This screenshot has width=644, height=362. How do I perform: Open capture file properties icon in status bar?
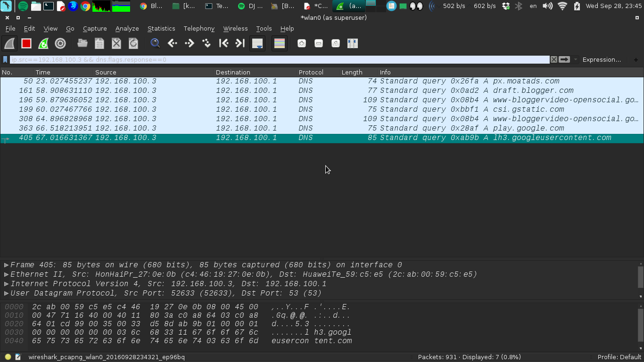18,357
